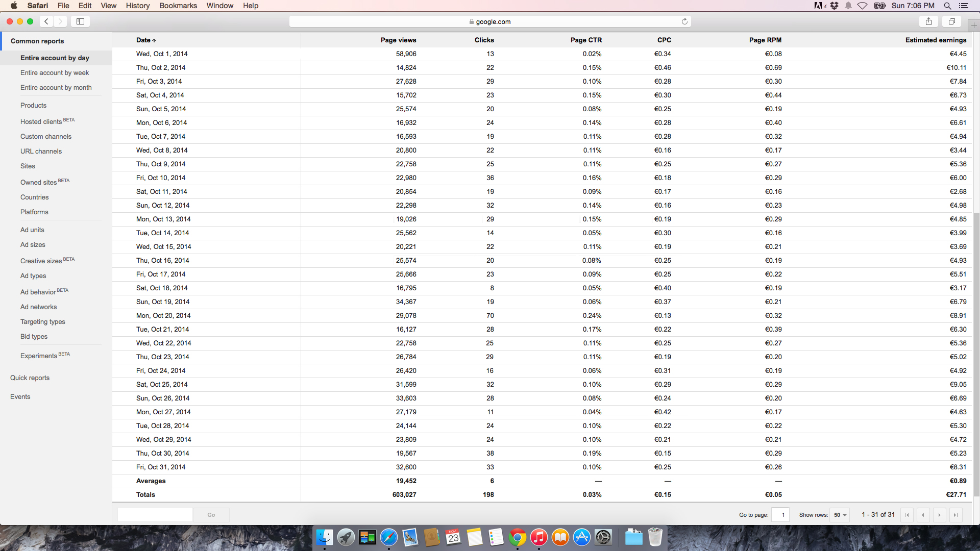Go to the last page arrow icon
Image resolution: width=980 pixels, height=551 pixels.
(x=955, y=515)
